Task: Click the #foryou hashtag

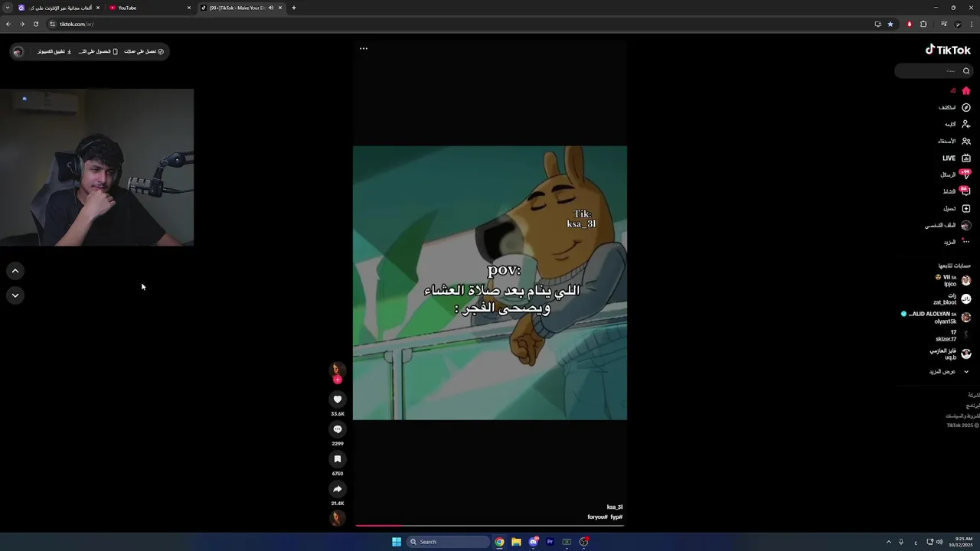Action: [597, 517]
